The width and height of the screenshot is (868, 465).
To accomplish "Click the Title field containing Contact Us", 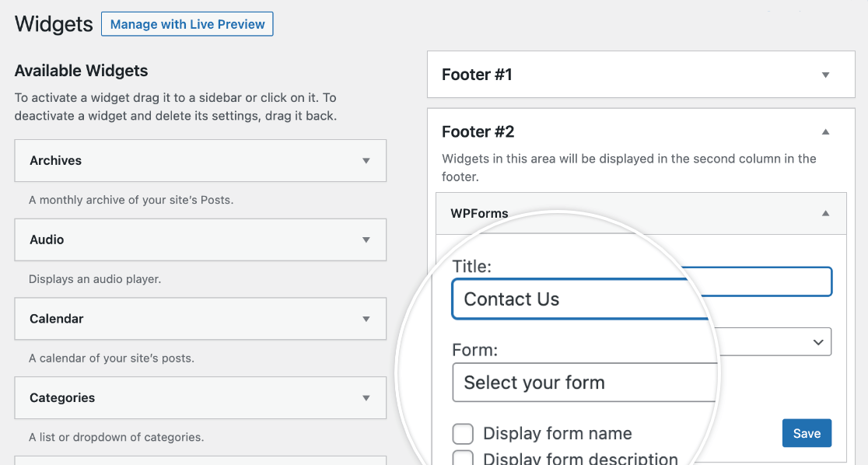I will [583, 299].
